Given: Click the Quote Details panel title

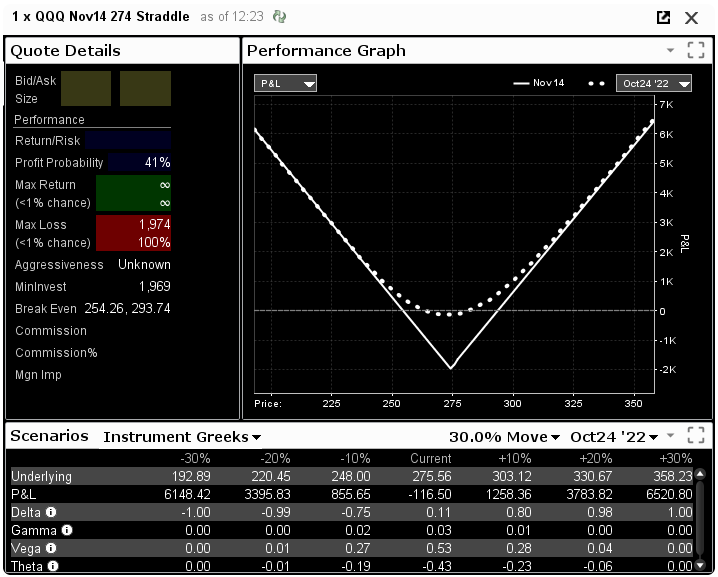Looking at the screenshot, I should [65, 51].
